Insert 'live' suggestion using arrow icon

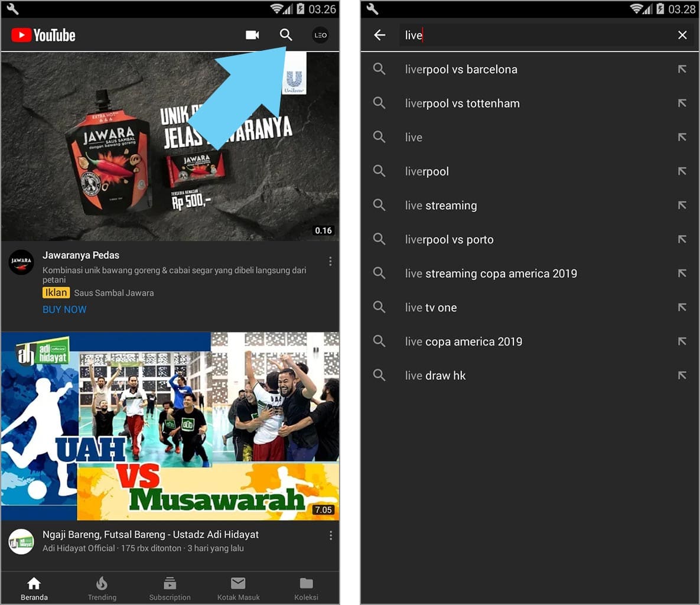(682, 137)
